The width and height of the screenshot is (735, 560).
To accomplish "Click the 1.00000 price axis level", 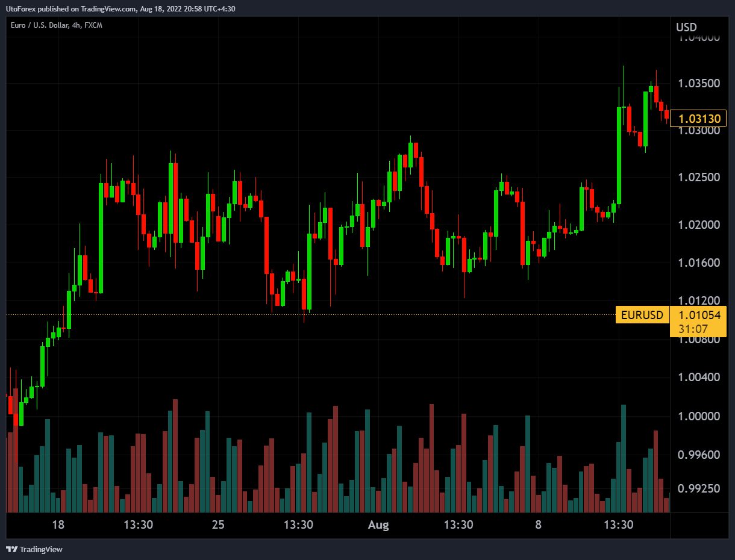I will tap(699, 416).
